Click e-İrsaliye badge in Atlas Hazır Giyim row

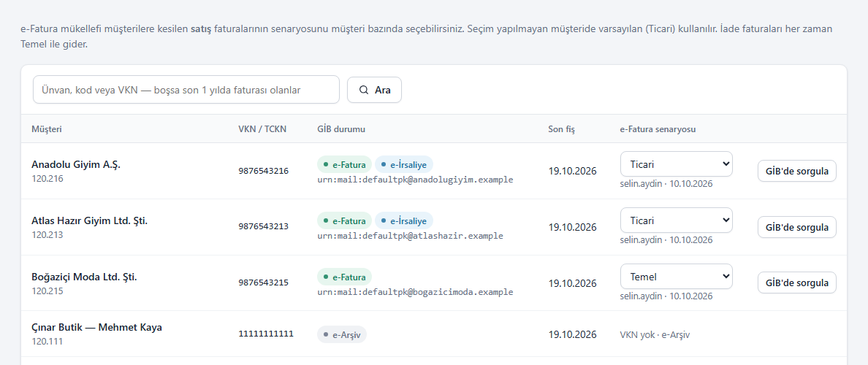pyautogui.click(x=404, y=220)
